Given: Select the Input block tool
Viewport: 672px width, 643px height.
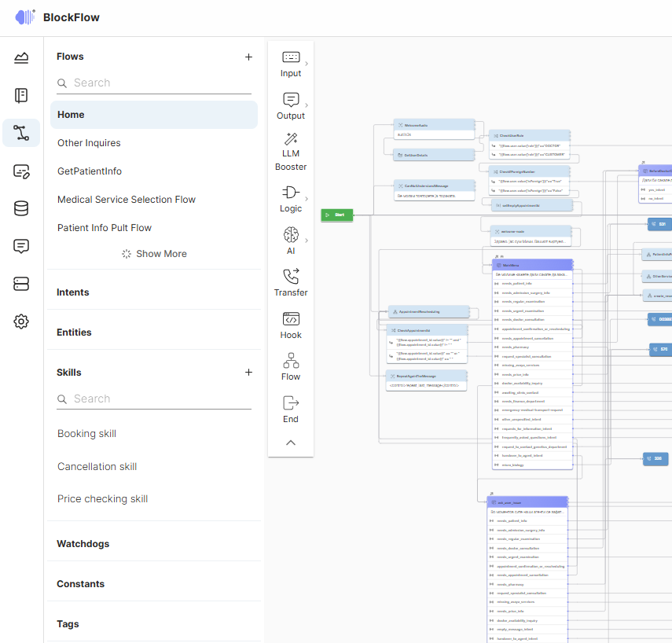Looking at the screenshot, I should tap(291, 64).
